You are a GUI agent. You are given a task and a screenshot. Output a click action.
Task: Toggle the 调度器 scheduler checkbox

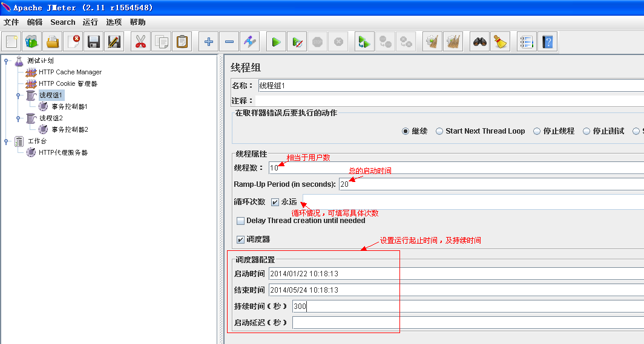pos(241,239)
